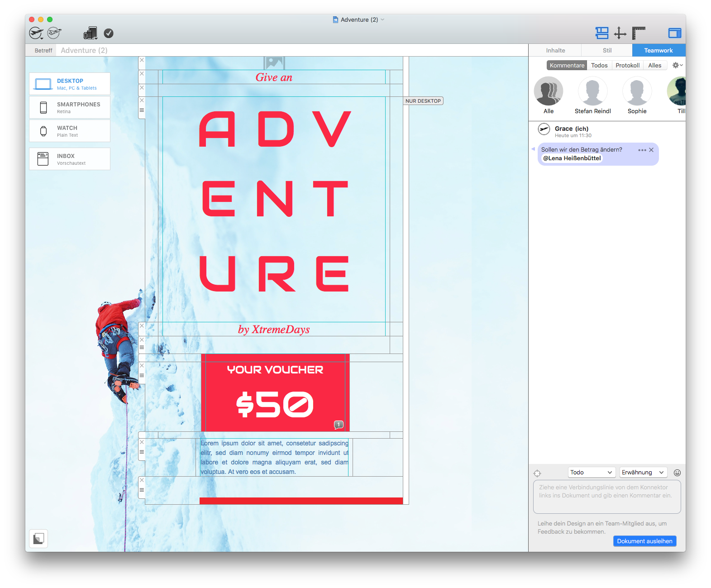Select the ADVENTURE headline graphic
The width and height of the screenshot is (711, 588).
275,201
